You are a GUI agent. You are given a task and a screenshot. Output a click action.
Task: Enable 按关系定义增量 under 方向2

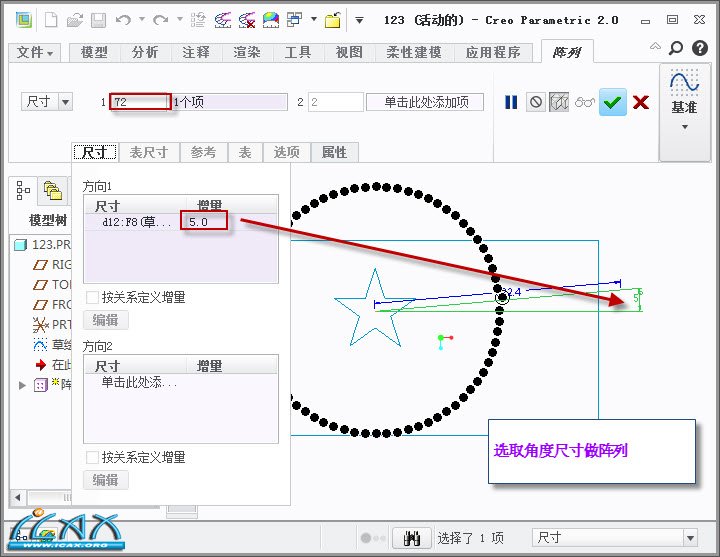(x=92, y=457)
